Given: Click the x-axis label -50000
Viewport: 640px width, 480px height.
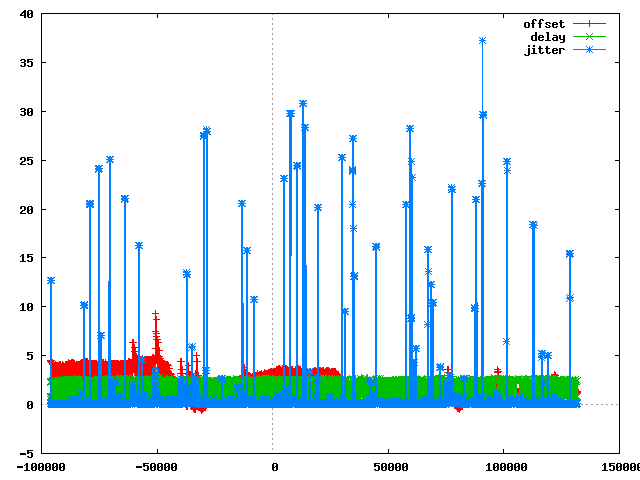Looking at the screenshot, I should pyautogui.click(x=157, y=467).
